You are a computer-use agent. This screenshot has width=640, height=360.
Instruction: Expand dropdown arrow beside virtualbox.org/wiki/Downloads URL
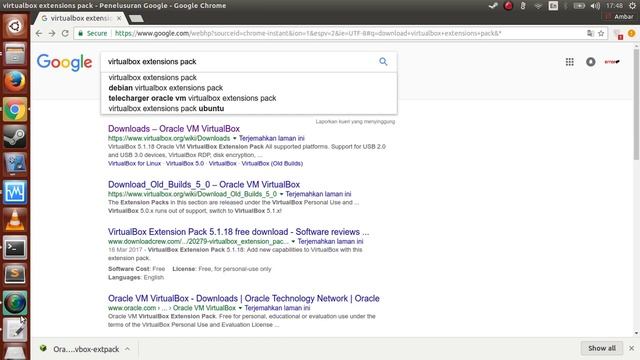(x=234, y=138)
